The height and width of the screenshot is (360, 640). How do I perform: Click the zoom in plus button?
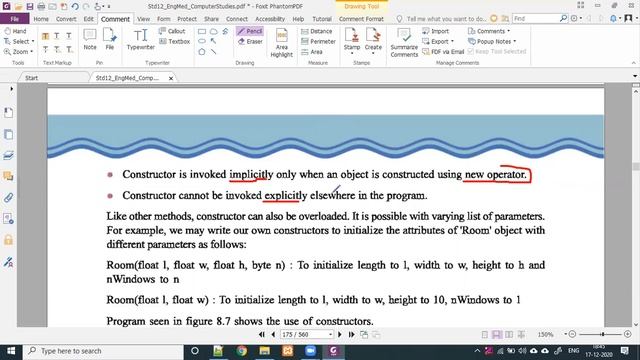click(x=628, y=334)
